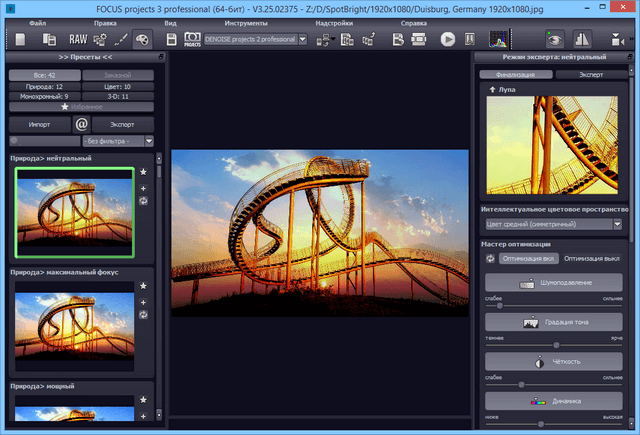Mark 'Природа> нейтральный' preset as favorite star
Viewport: 640px width, 435px height.
click(x=144, y=173)
